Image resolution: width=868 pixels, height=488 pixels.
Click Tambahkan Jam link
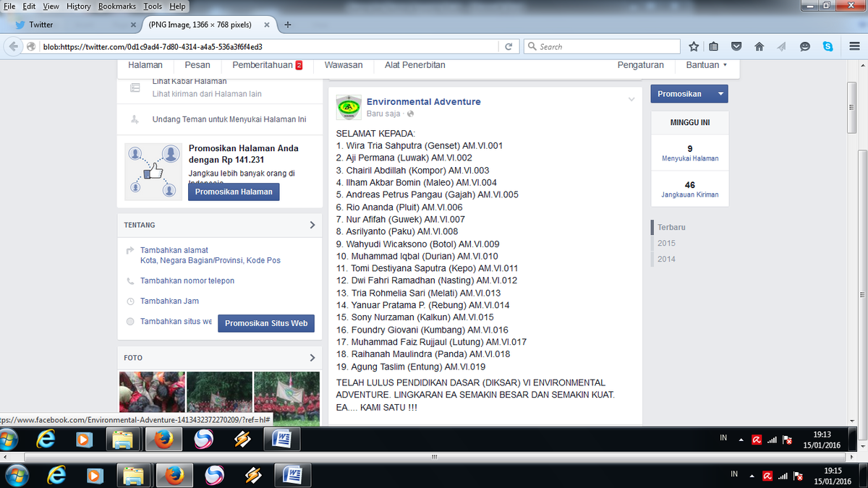tap(169, 301)
